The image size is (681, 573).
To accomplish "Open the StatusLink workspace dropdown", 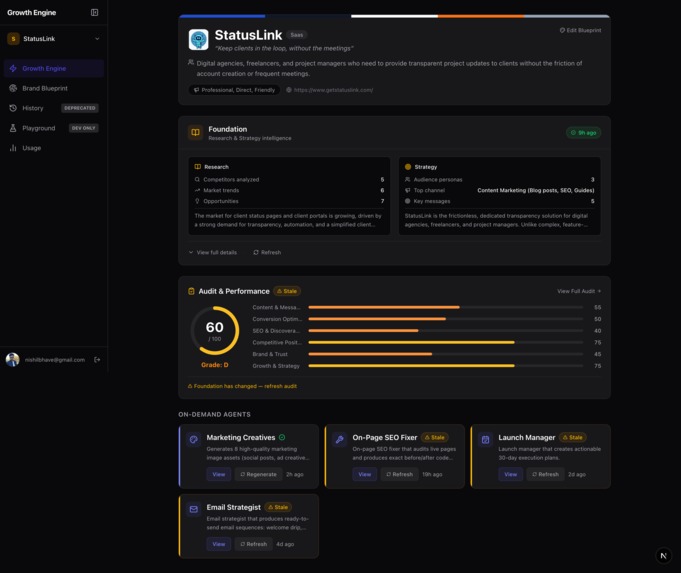I will pyautogui.click(x=54, y=39).
